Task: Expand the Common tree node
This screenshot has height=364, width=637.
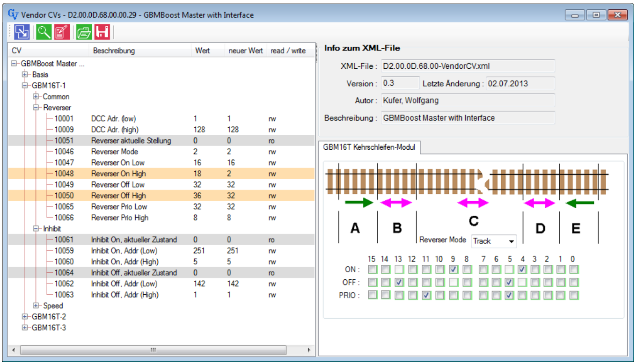Action: click(x=36, y=96)
